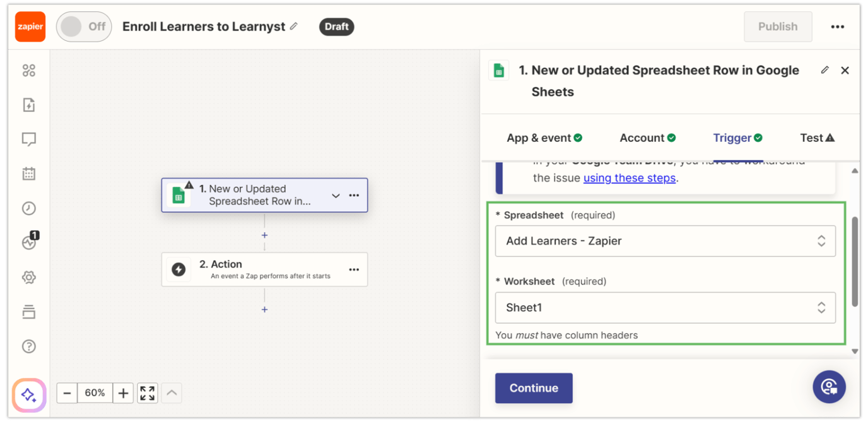Screen dimensions: 868x422
Task: Open the Worksheet dropdown showing Sheet1
Action: coord(666,308)
